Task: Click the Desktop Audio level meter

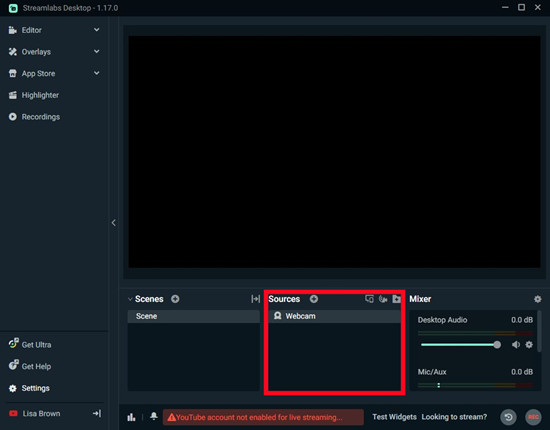Action: [x=475, y=333]
